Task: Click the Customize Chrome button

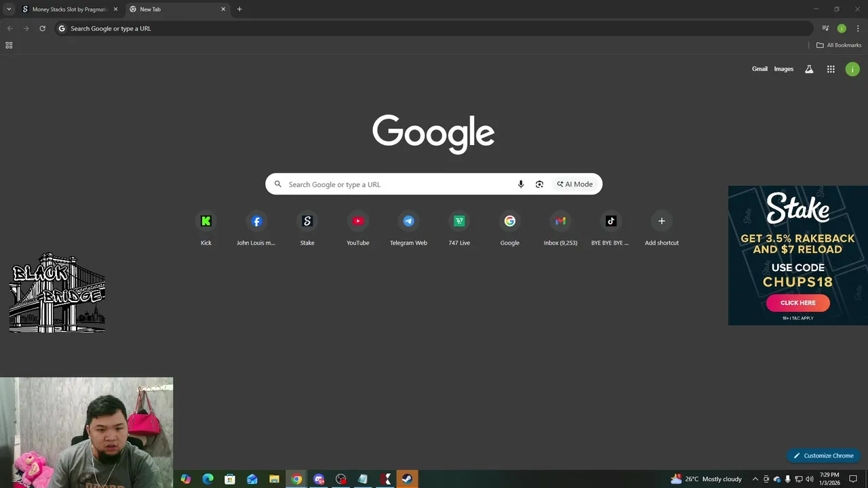Action: tap(823, 455)
